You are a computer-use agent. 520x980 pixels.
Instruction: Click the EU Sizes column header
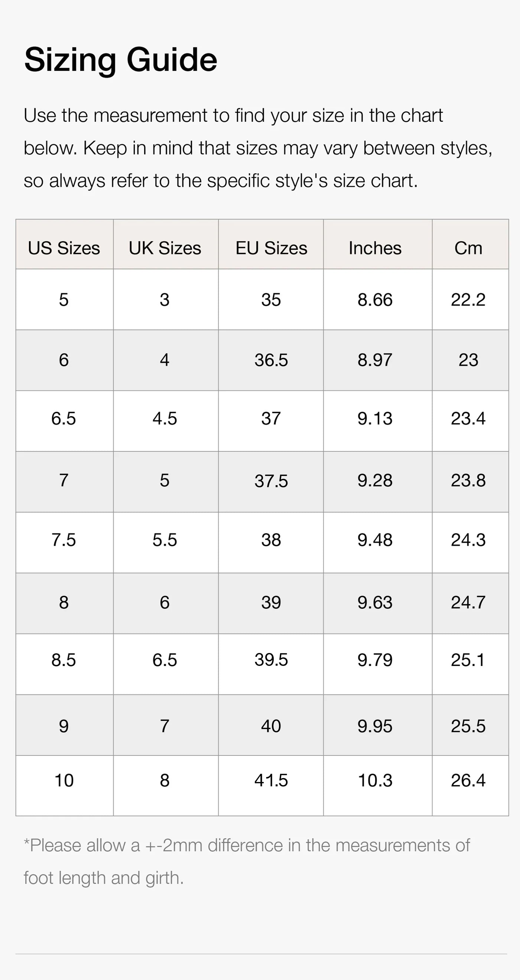click(x=271, y=248)
